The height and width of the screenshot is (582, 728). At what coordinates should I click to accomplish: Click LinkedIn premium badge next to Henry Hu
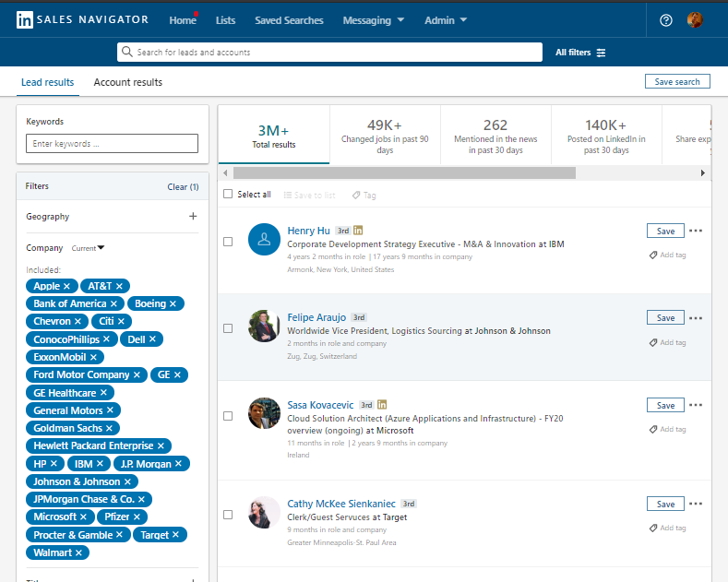358,231
